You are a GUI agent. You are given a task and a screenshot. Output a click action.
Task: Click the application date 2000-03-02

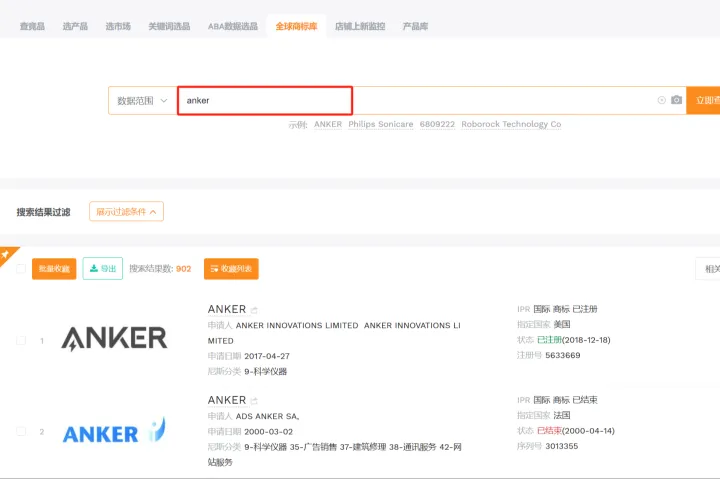pyautogui.click(x=269, y=432)
